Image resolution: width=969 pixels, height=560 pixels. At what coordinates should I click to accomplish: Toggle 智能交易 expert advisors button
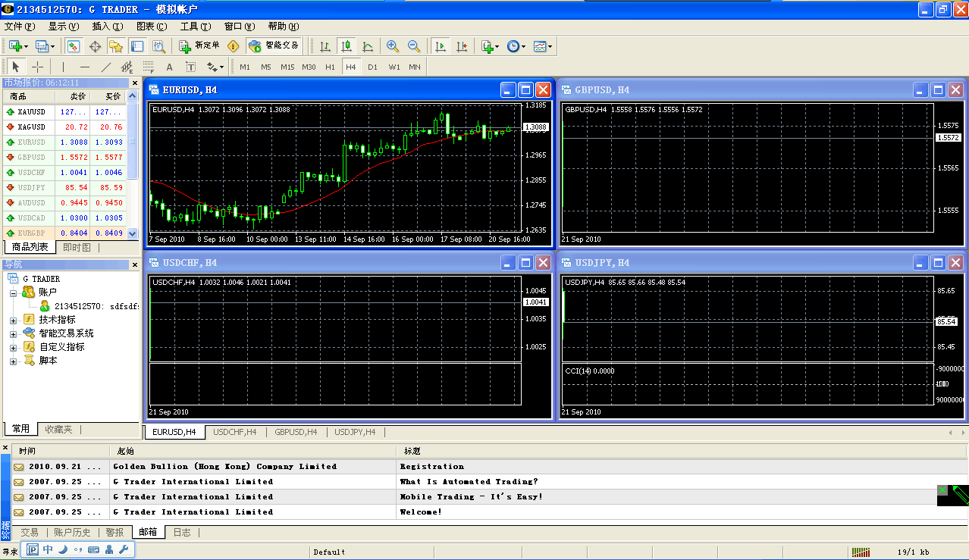click(x=274, y=46)
